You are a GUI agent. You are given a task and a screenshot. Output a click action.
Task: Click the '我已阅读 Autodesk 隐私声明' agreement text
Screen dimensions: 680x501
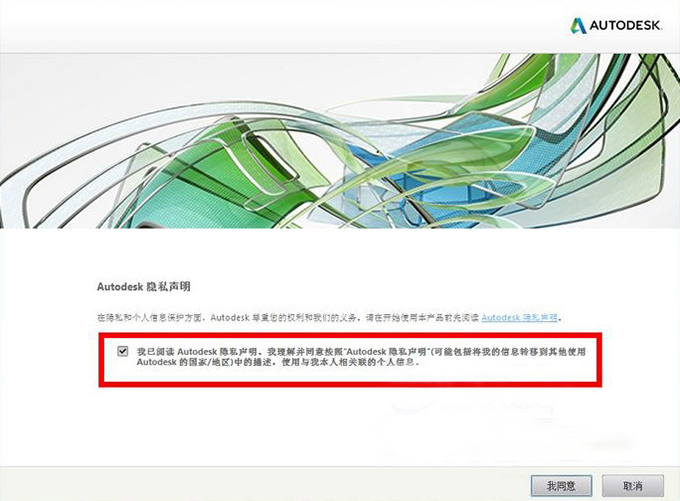point(361,357)
